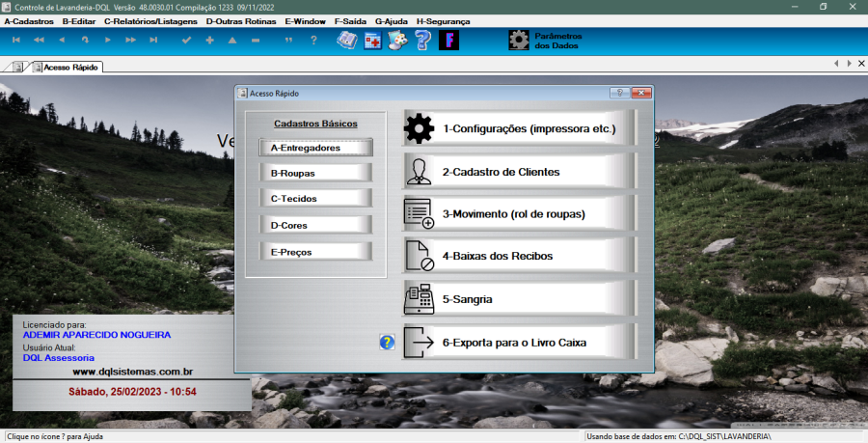
Task: Click the purple F icon in toolbar
Action: (448, 40)
